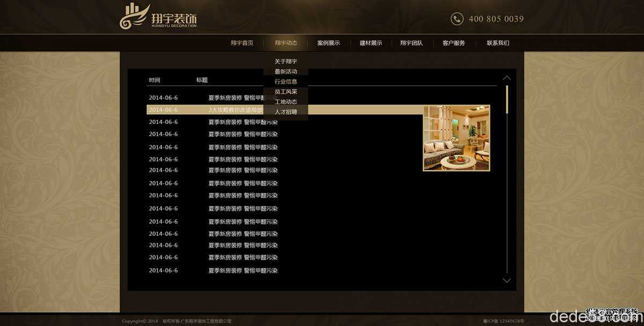Open the highlighted 3大攻略 article
The height and width of the screenshot is (326, 644).
pyautogui.click(x=235, y=110)
